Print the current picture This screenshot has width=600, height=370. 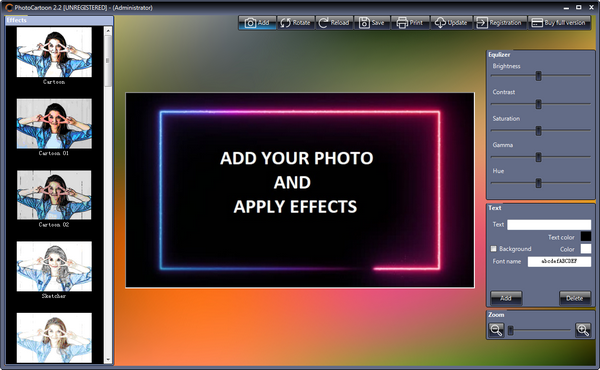(x=410, y=23)
